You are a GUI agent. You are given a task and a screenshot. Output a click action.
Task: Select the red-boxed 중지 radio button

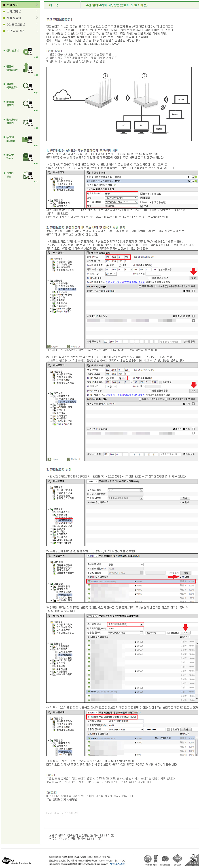click(120, 378)
